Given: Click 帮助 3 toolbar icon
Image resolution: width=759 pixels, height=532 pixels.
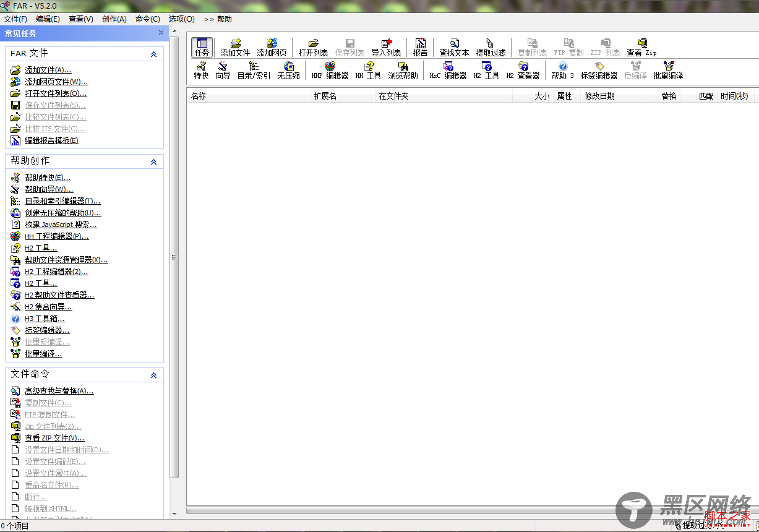Looking at the screenshot, I should click(563, 71).
